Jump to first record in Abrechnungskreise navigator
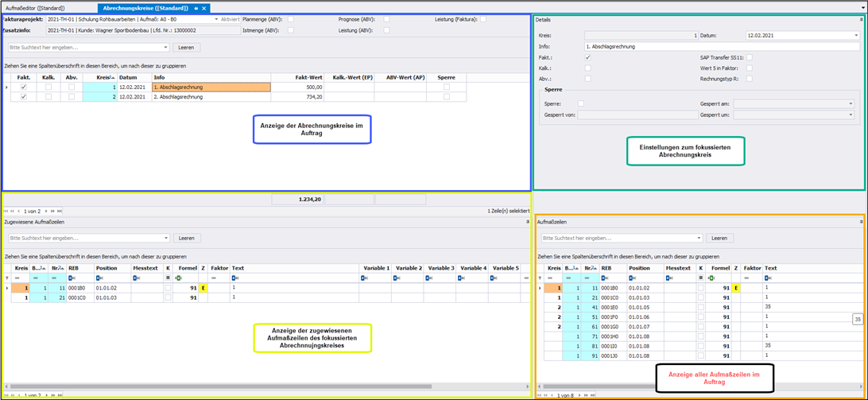Screen dimensions: 868x400 (x=7, y=212)
